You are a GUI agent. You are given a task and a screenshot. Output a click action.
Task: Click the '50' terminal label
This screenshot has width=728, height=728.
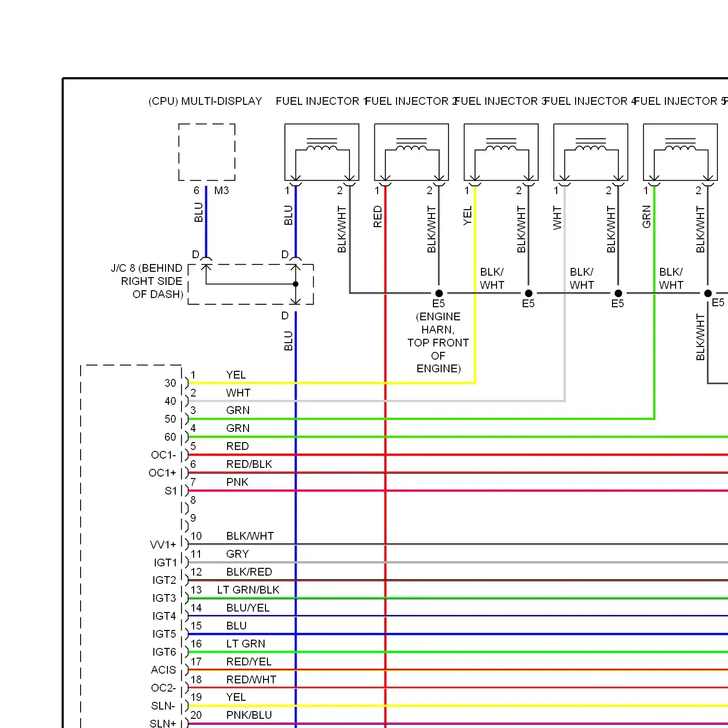[x=170, y=419]
